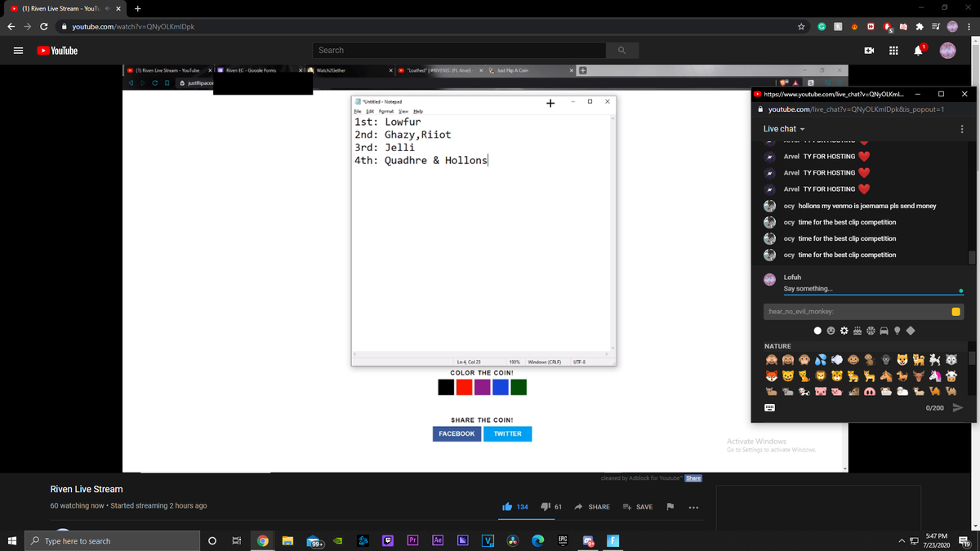980x551 pixels.
Task: Go to YouTube home via logo
Action: point(58,51)
